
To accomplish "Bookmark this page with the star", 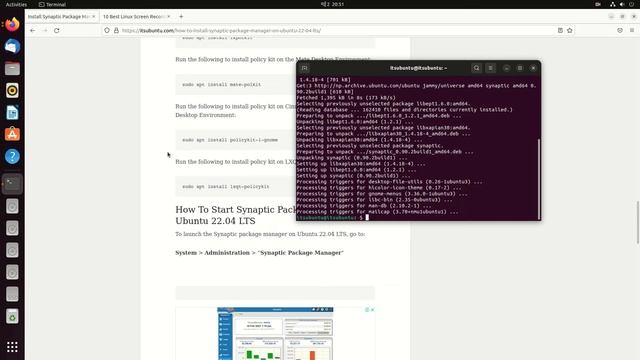I will coord(570,31).
